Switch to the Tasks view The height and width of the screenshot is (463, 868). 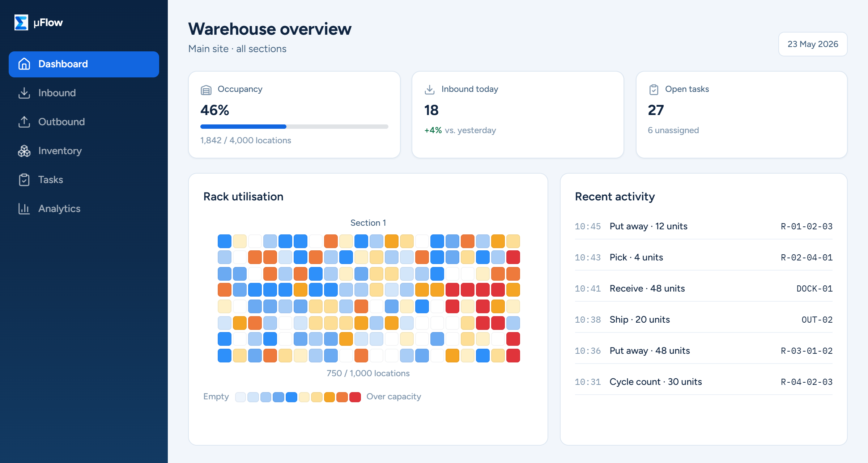tap(84, 180)
